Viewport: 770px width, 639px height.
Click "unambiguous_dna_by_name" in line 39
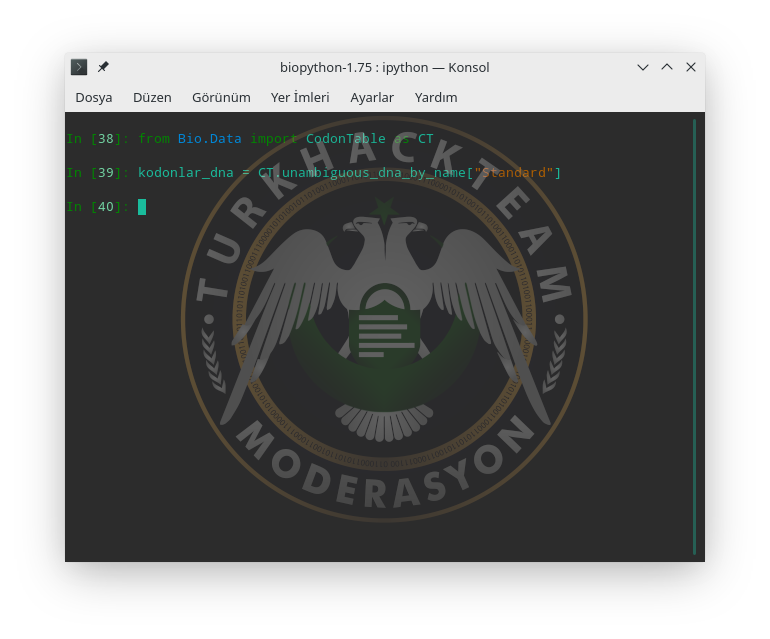(374, 173)
